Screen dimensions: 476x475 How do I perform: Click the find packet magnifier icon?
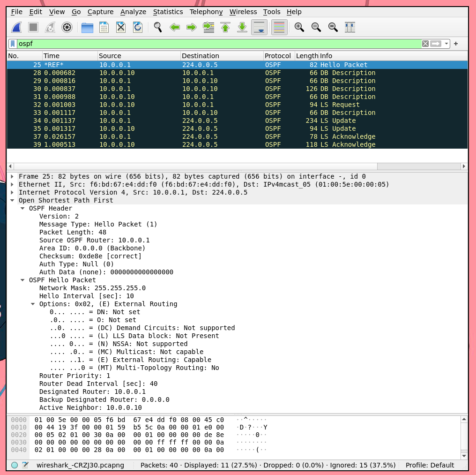tap(158, 28)
